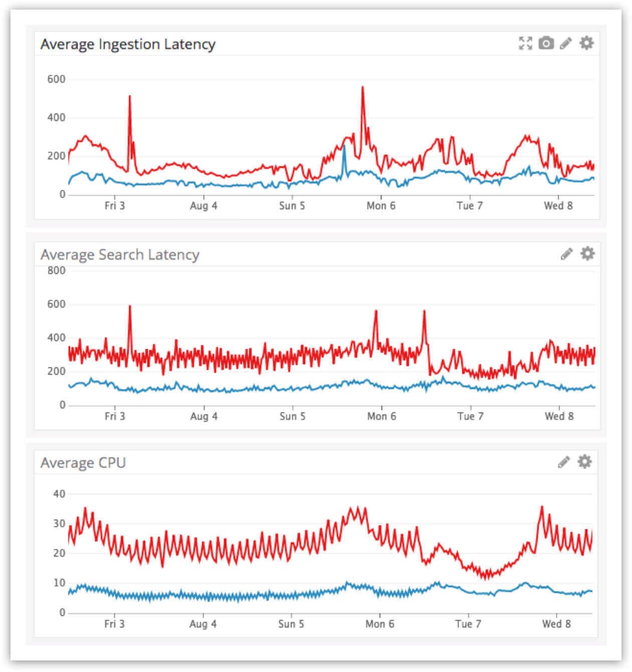Image resolution: width=632 pixels, height=672 pixels.
Task: Take a snapshot of Average Ingestion Latency
Action: coord(546,43)
